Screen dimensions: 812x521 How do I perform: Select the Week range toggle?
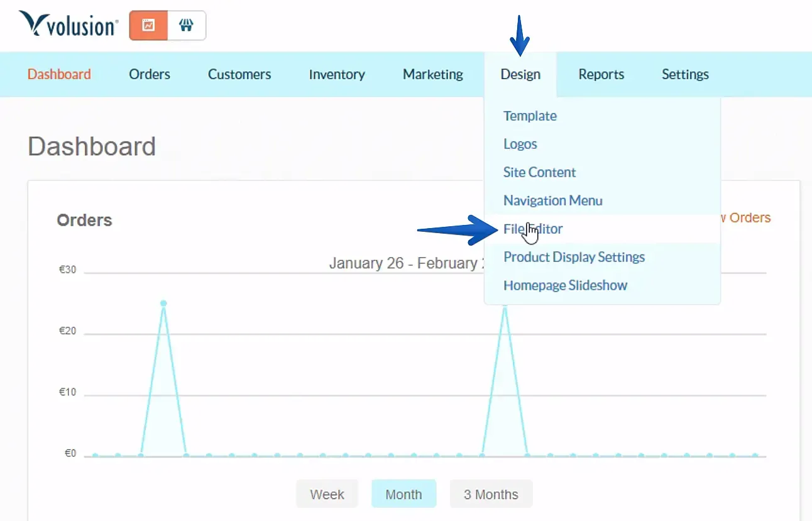click(x=327, y=494)
